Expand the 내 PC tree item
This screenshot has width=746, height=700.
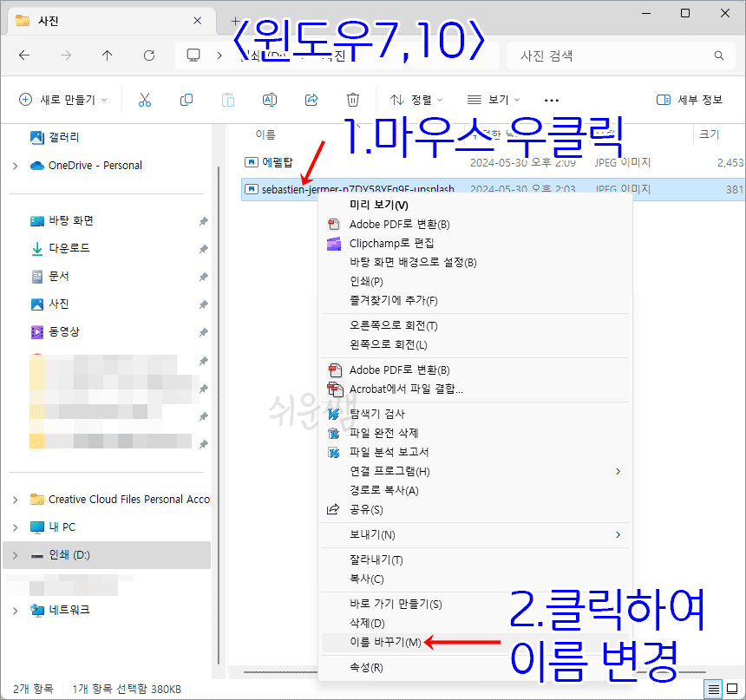(x=16, y=527)
